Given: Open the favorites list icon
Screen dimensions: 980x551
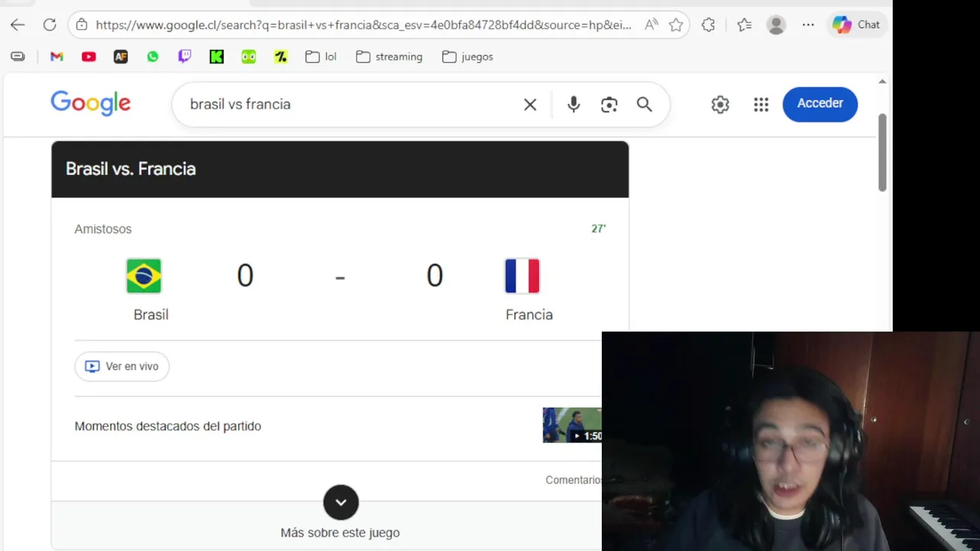Looking at the screenshot, I should tap(744, 24).
